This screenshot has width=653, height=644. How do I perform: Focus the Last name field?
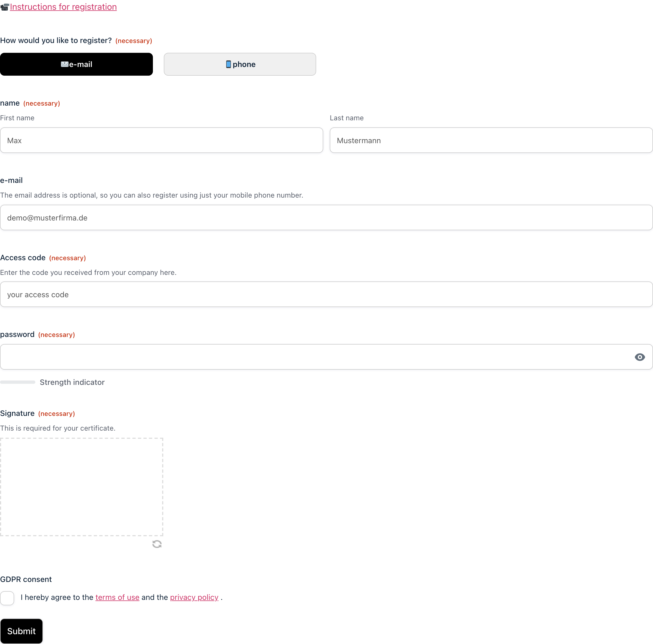point(491,140)
